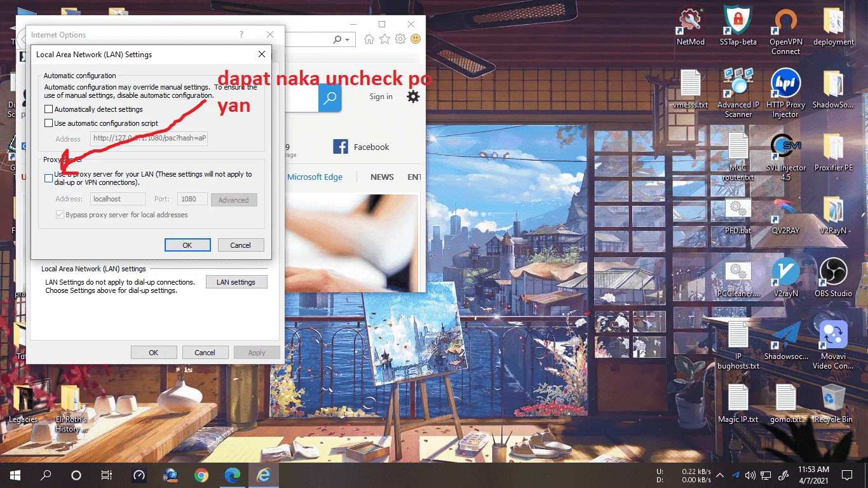Click the volume speaker icon in the tray
The height and width of the screenshot is (488, 868).
(750, 475)
